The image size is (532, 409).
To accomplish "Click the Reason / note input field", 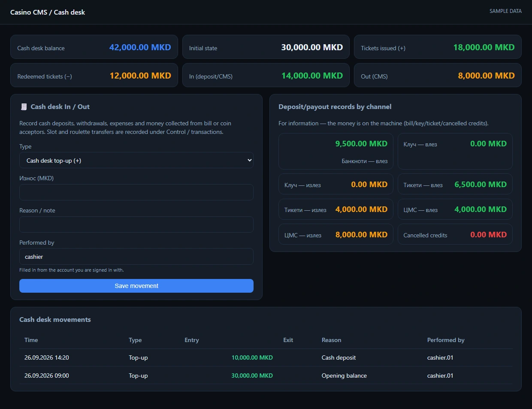I will (136, 224).
